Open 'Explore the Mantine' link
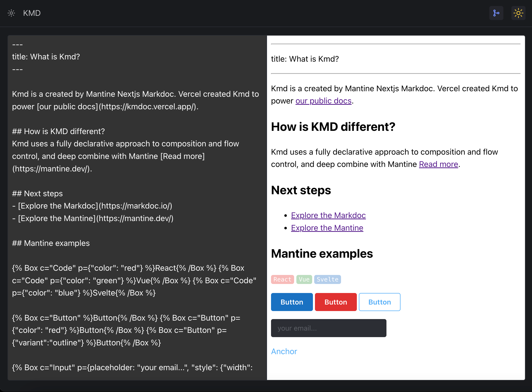532x392 pixels. (x=327, y=228)
